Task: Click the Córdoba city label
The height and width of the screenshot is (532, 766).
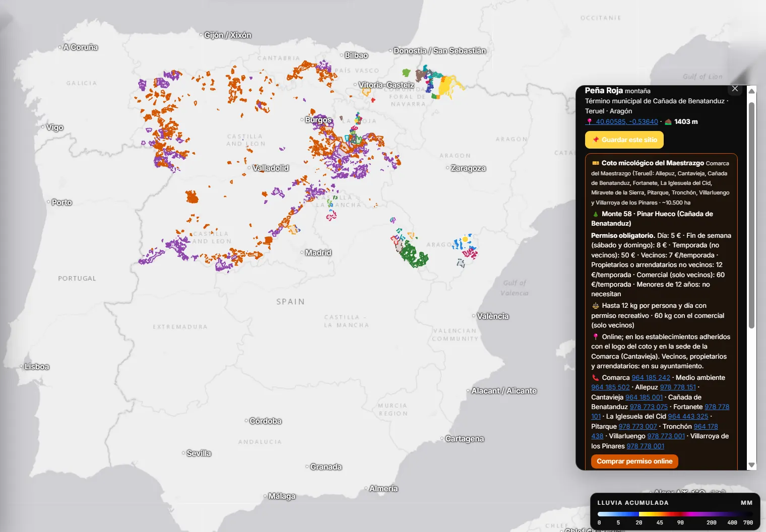Action: 265,421
